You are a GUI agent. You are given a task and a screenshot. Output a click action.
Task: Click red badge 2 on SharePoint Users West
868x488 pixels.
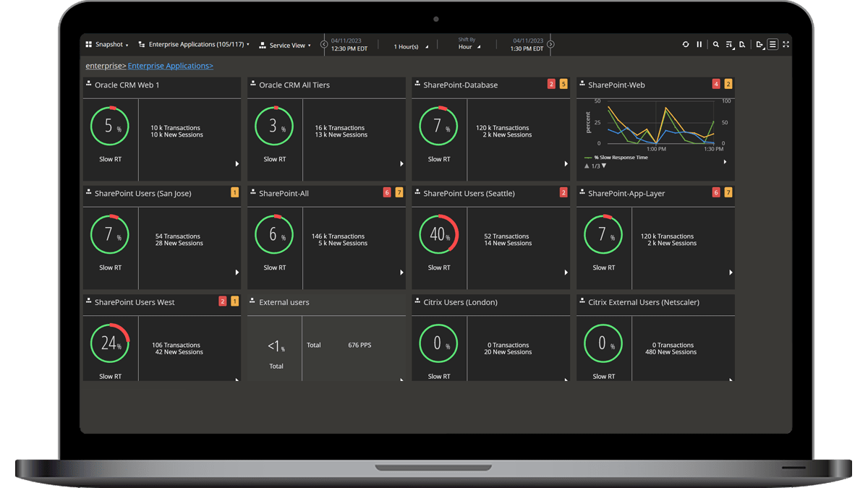tap(222, 301)
